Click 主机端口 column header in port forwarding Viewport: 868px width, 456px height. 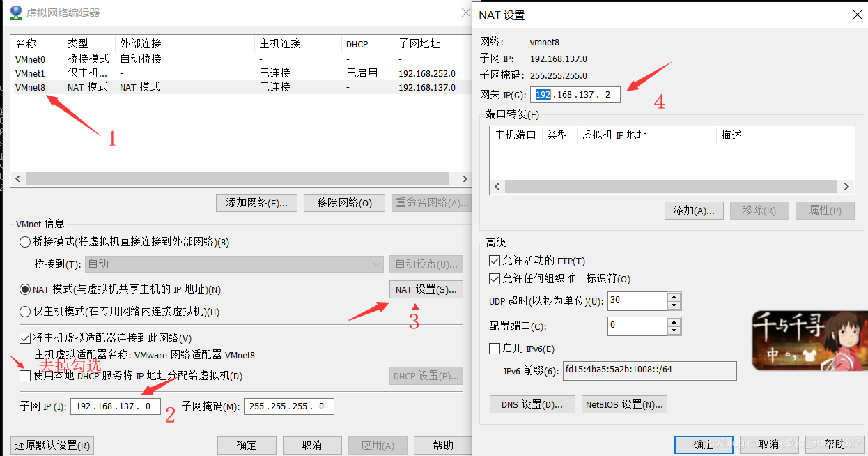tap(516, 135)
